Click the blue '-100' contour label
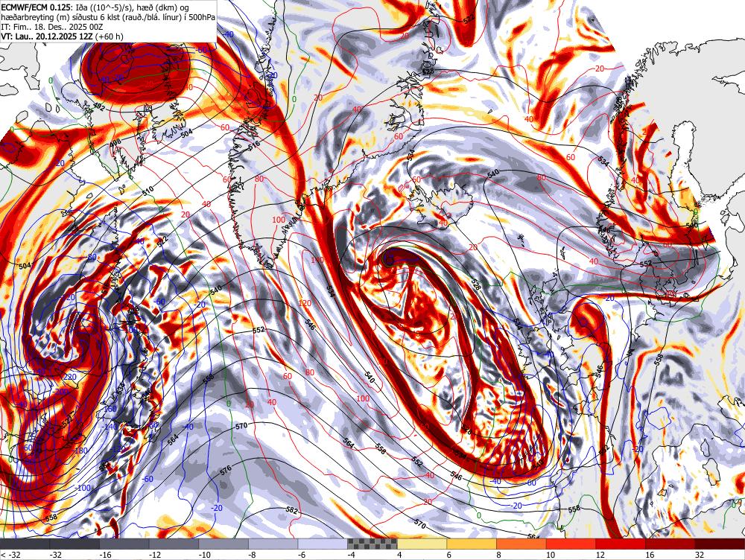This screenshot has height=560, width=745. (83, 488)
